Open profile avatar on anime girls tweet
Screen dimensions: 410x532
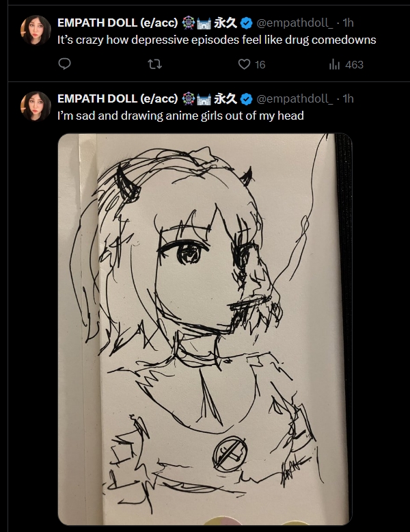tap(36, 106)
